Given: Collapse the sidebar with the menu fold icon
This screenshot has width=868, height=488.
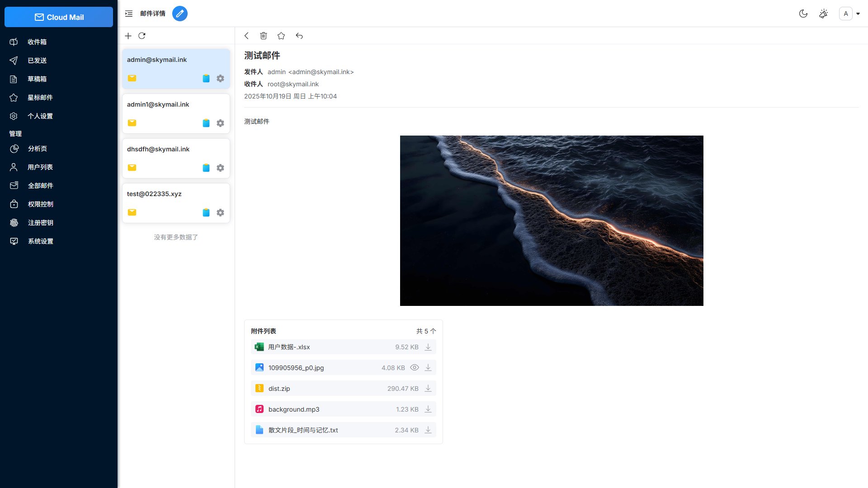Looking at the screenshot, I should tap(129, 14).
